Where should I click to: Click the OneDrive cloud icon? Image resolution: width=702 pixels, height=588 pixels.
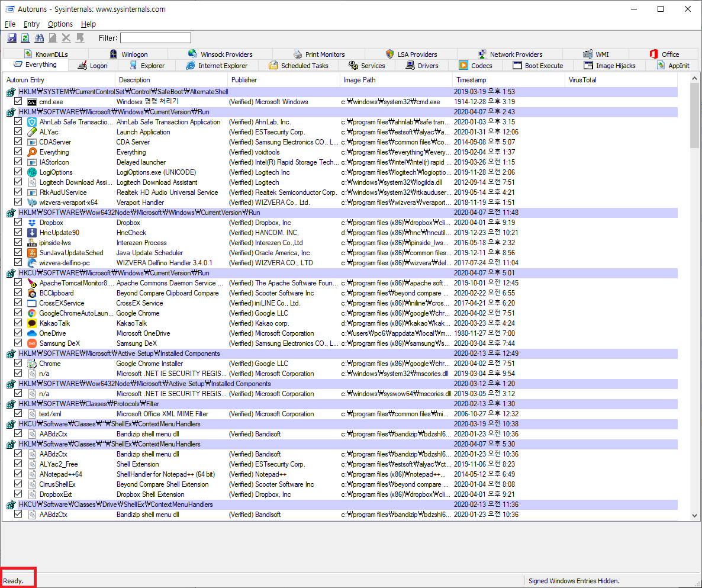(x=32, y=333)
